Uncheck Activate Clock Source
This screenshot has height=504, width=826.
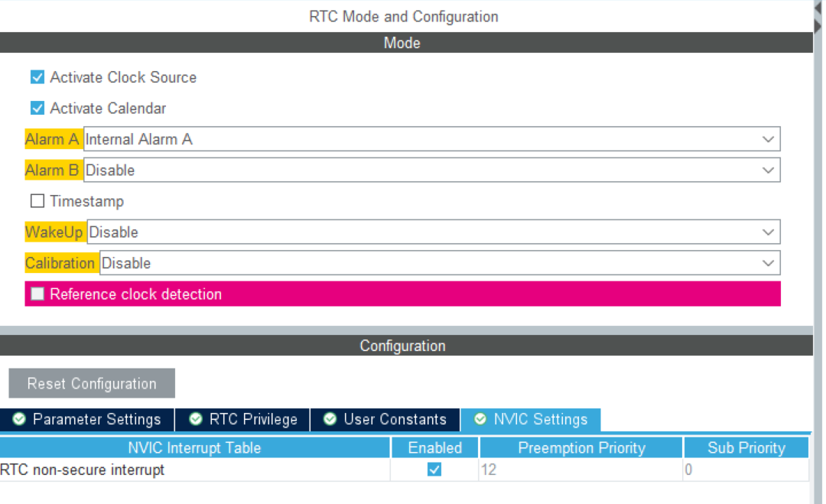[x=37, y=76]
